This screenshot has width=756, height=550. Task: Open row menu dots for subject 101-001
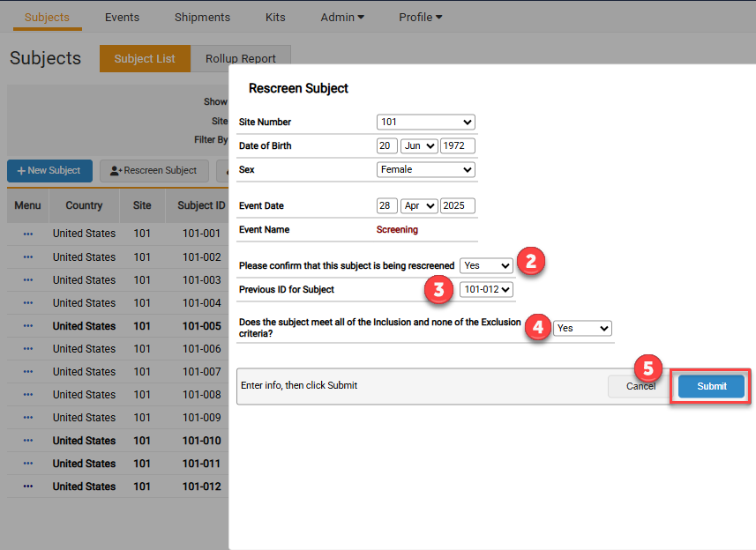coord(28,234)
